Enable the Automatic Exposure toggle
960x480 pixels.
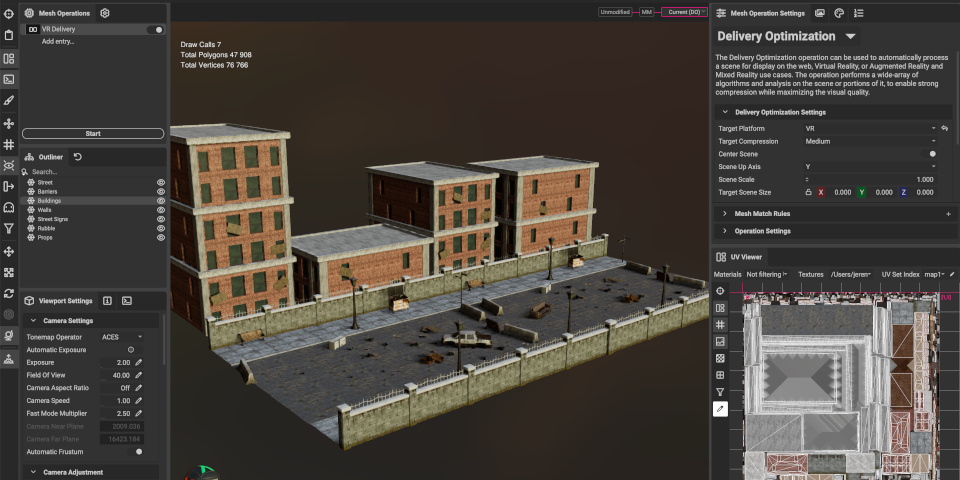click(131, 349)
